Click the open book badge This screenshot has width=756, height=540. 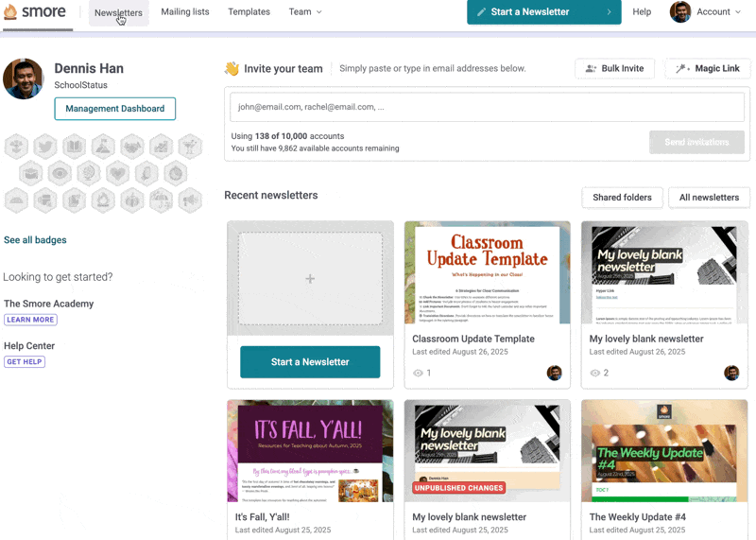click(x=74, y=146)
